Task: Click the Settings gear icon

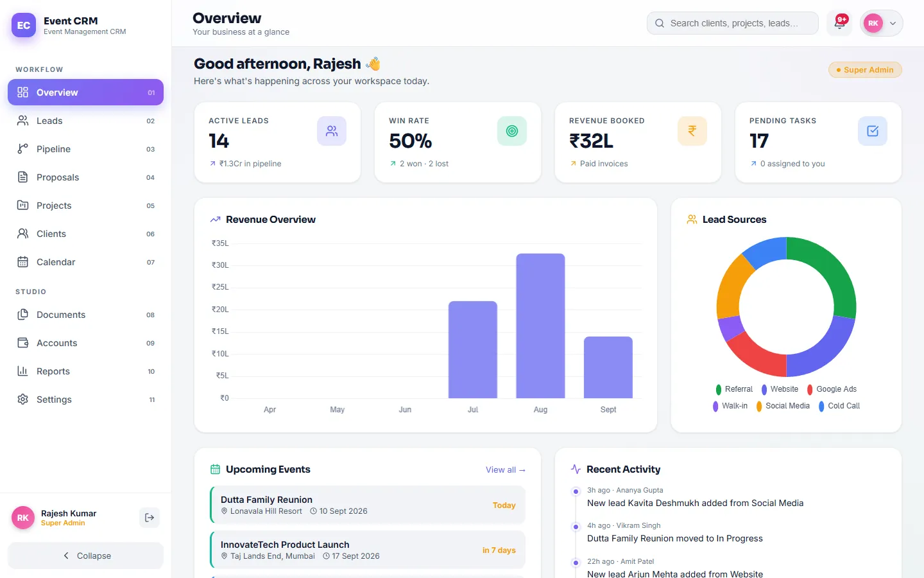Action: point(23,399)
